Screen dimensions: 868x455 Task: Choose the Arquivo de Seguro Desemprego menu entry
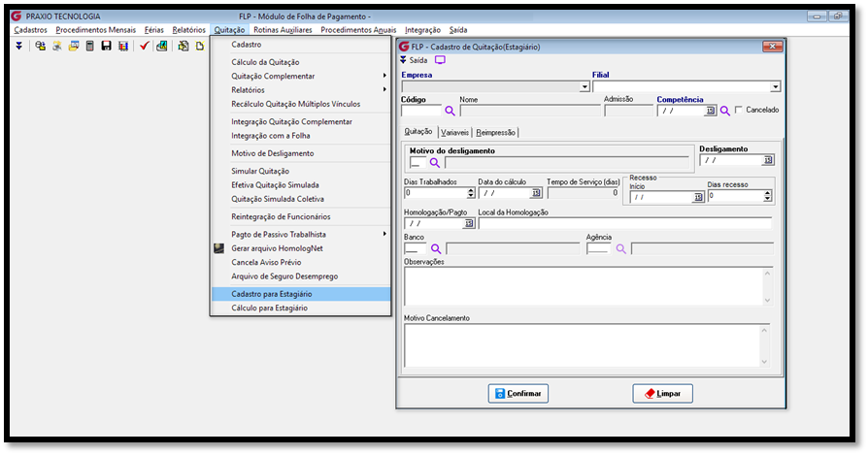point(301,276)
